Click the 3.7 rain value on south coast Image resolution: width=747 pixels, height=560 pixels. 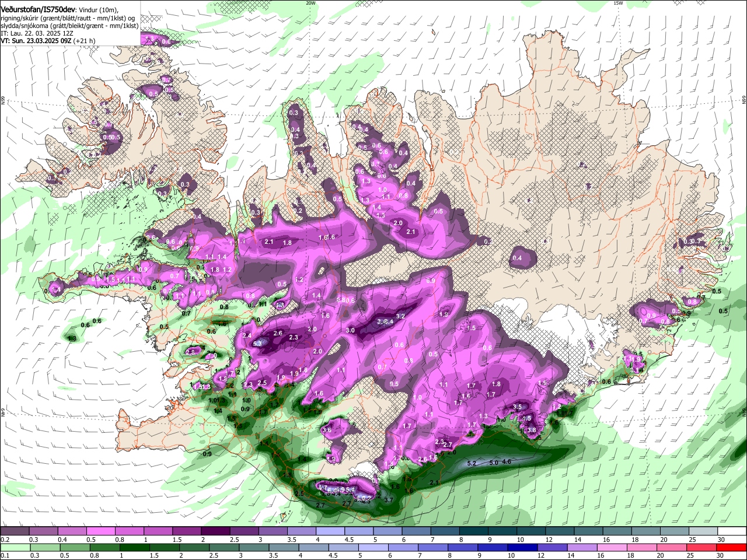tap(390, 500)
